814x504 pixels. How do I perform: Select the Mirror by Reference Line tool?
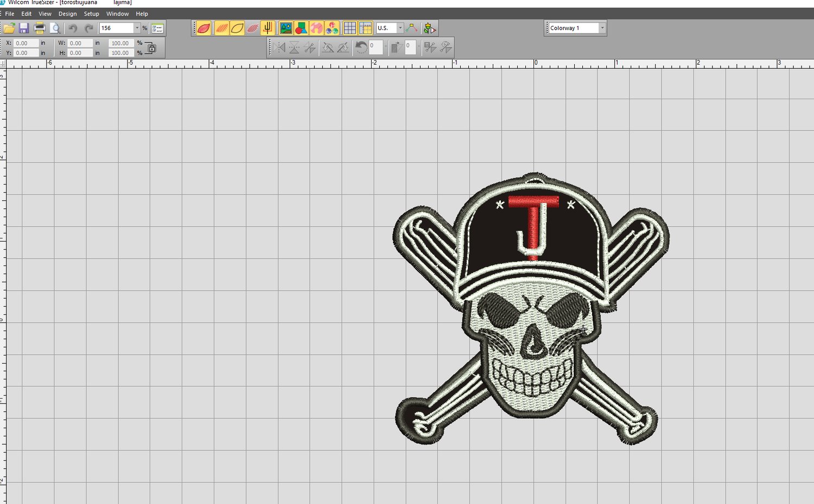click(310, 48)
